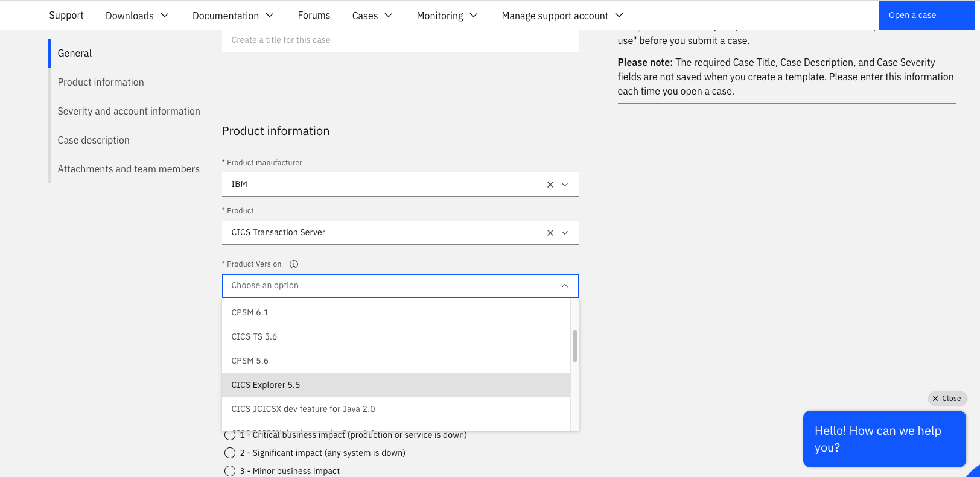This screenshot has height=477, width=980.
Task: Collapse the Product Version dropdown chevron
Action: [x=565, y=286]
